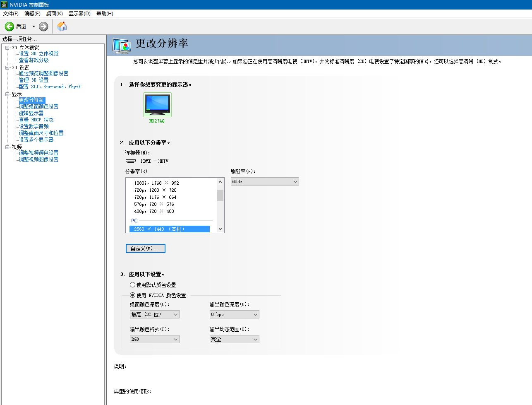Collapse the 显示 tree node

(7, 94)
